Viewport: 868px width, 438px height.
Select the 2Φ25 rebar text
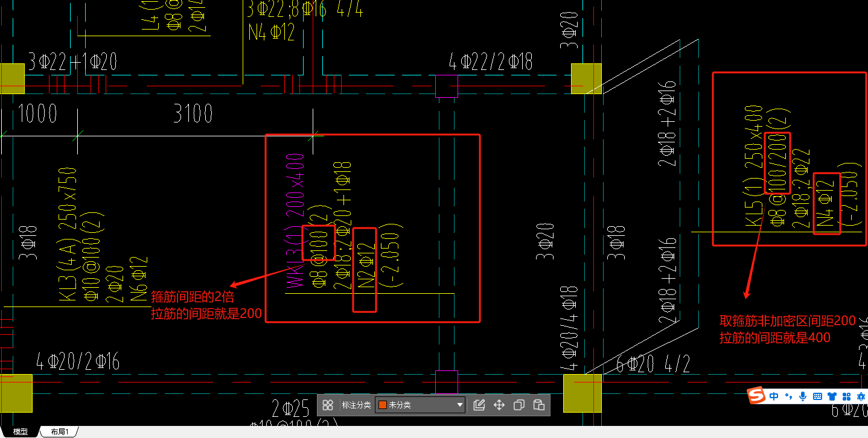click(x=291, y=408)
